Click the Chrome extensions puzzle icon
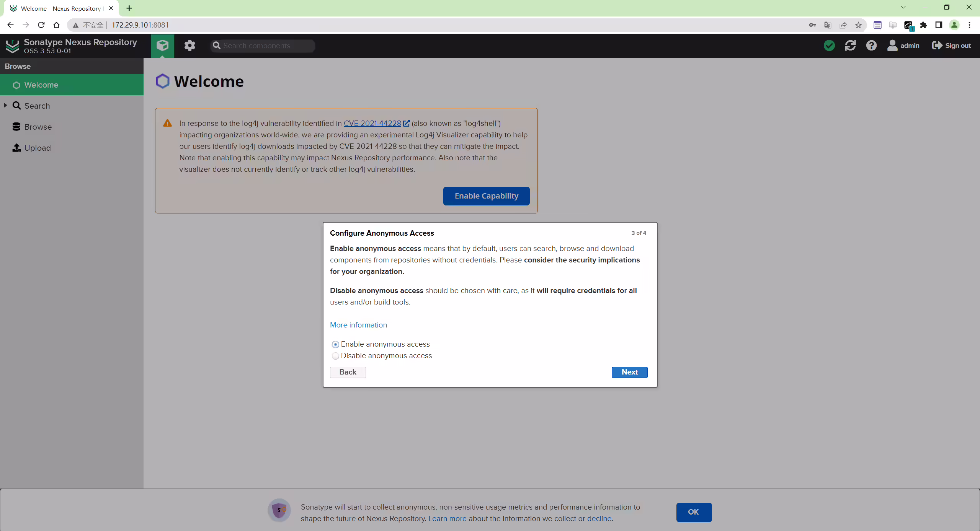Viewport: 980px width, 531px height. tap(923, 25)
